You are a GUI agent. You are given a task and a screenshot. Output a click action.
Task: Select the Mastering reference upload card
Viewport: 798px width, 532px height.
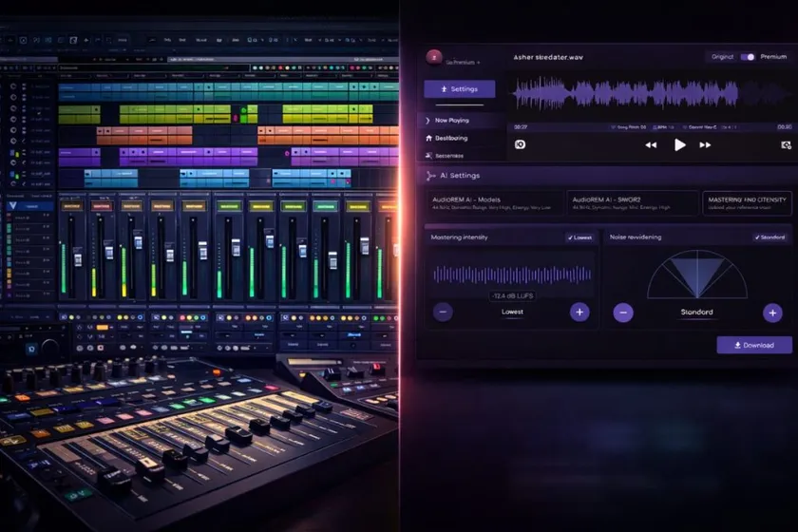pyautogui.click(x=747, y=203)
